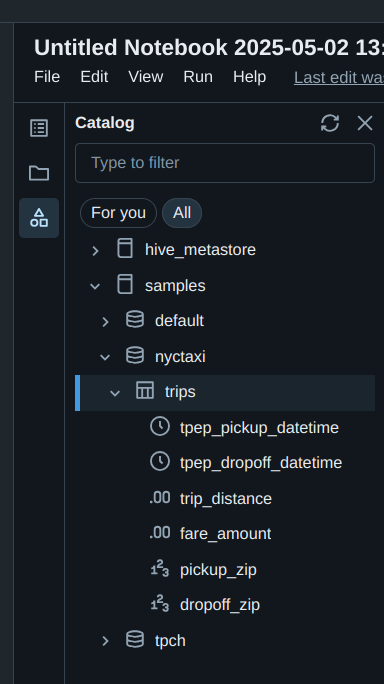384x684 pixels.
Task: Click the trips table icon
Action: pos(145,390)
